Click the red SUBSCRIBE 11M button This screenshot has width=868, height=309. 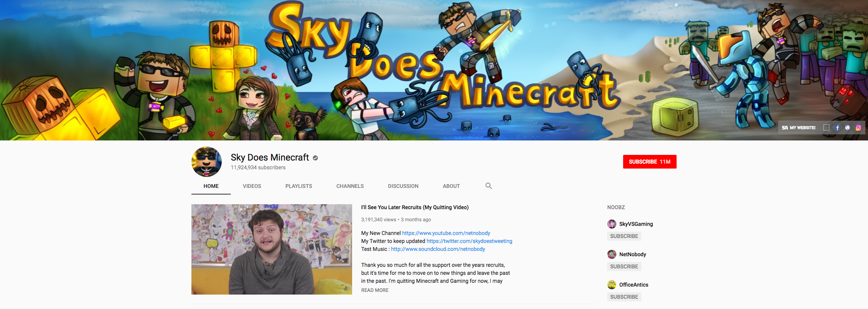pos(650,162)
